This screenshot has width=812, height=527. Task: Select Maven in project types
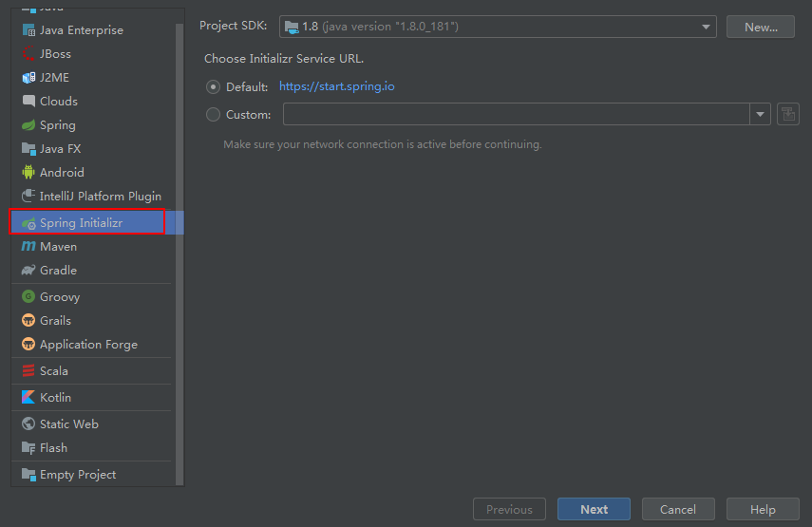93,247
